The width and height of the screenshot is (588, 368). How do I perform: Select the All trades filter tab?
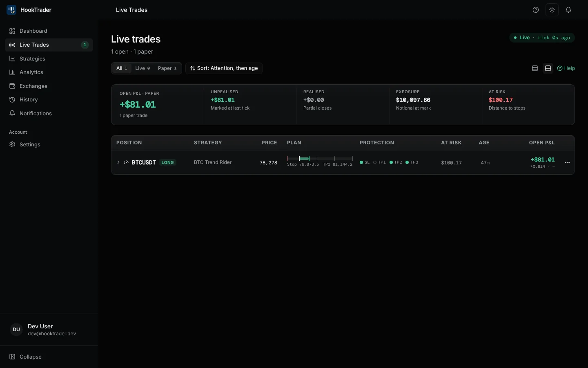[122, 68]
